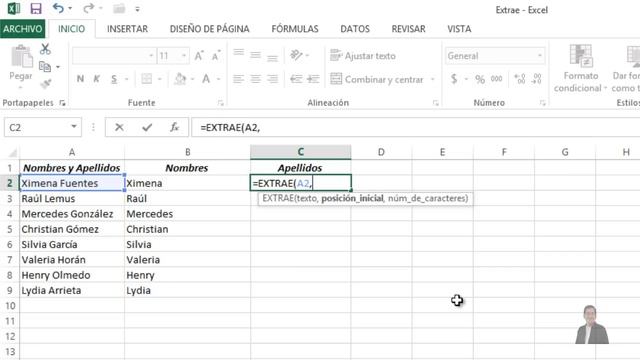The width and height of the screenshot is (640, 360).
Task: Decrease font size icon
Action: 216,56
